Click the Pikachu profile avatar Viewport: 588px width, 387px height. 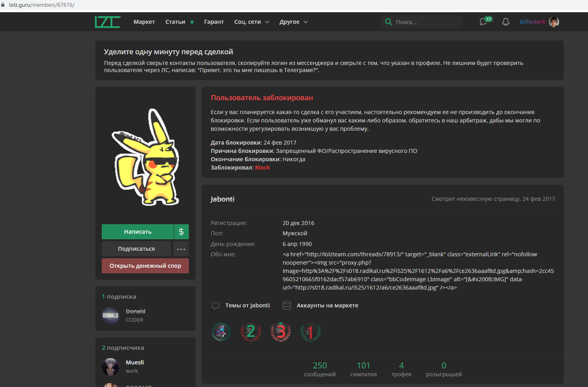click(x=145, y=157)
